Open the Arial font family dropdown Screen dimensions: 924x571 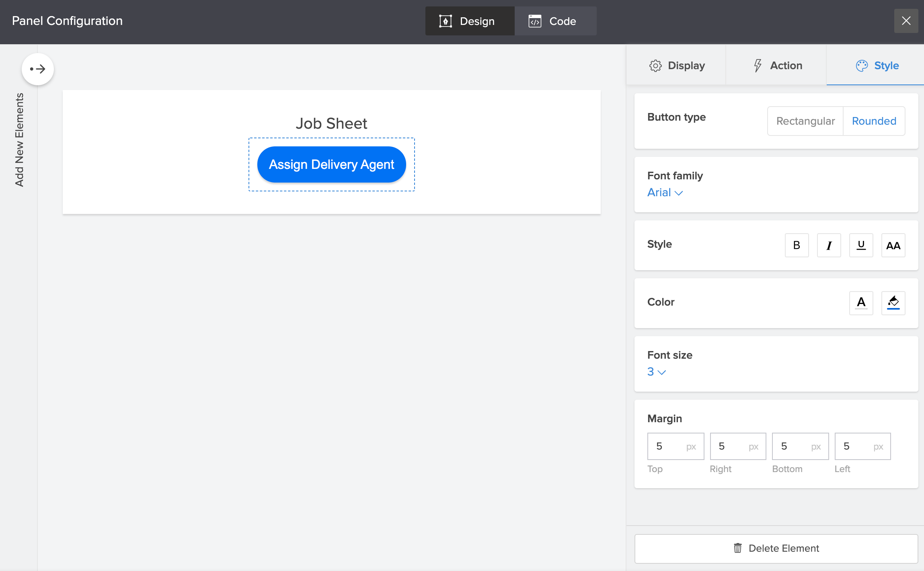(665, 193)
